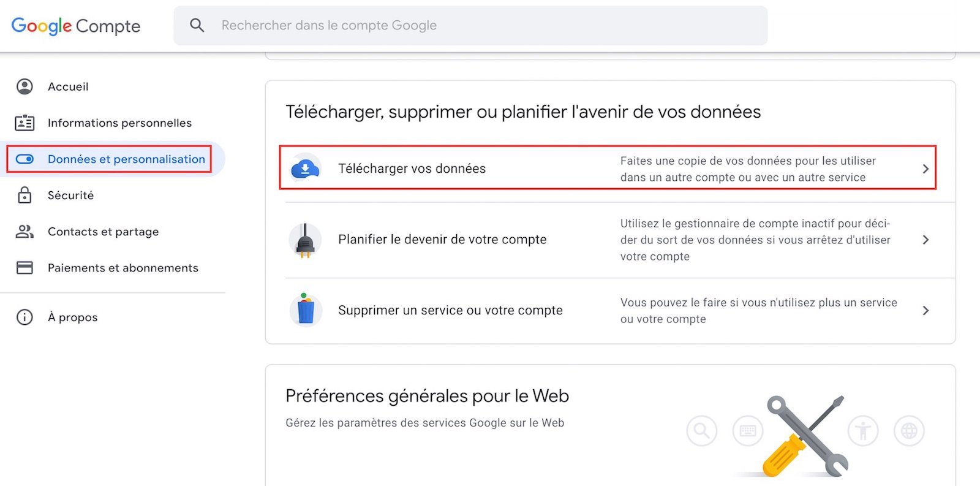Navigate to Informations personnelles
The width and height of the screenshot is (980, 486).
click(x=119, y=123)
